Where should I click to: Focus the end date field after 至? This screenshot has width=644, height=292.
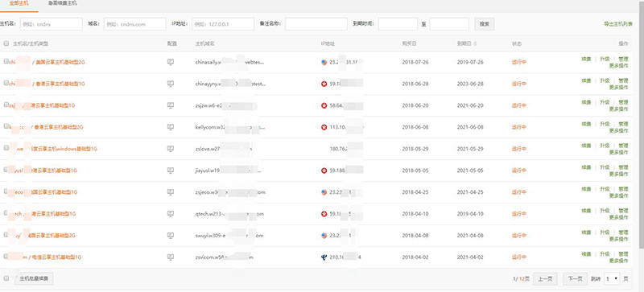449,24
